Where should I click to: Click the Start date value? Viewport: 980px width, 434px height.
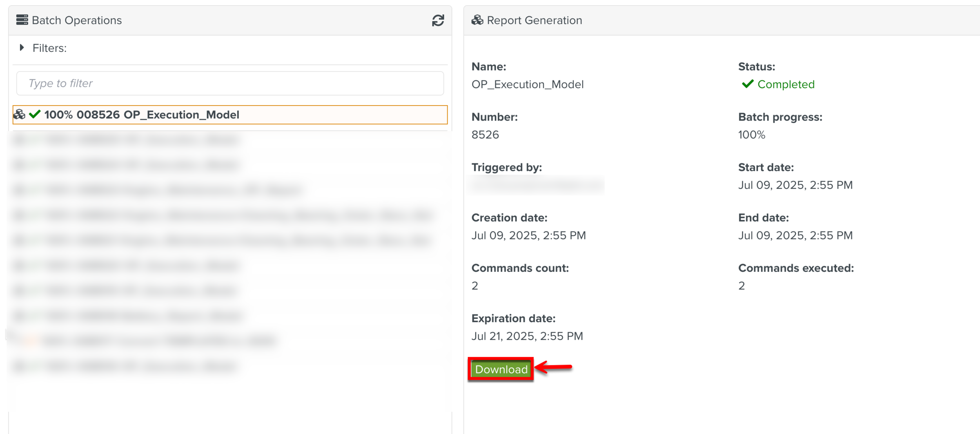click(x=795, y=185)
